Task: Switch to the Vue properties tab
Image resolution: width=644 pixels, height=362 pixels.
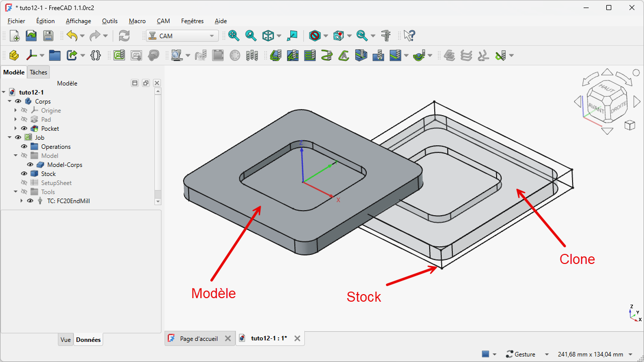Action: click(x=65, y=340)
